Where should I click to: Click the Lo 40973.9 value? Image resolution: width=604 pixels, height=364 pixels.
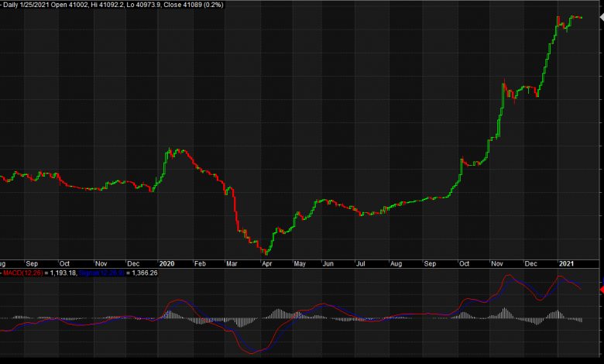[x=144, y=5]
